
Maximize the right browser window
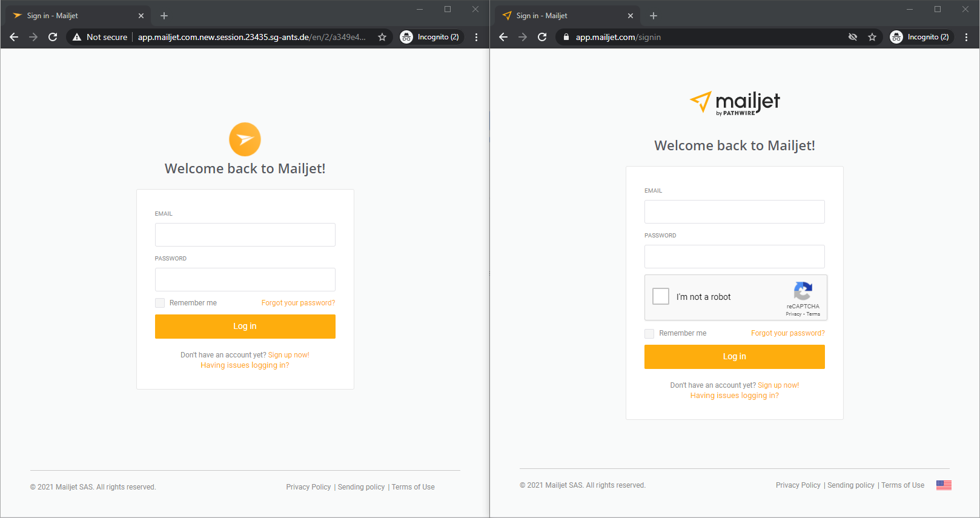(x=938, y=9)
